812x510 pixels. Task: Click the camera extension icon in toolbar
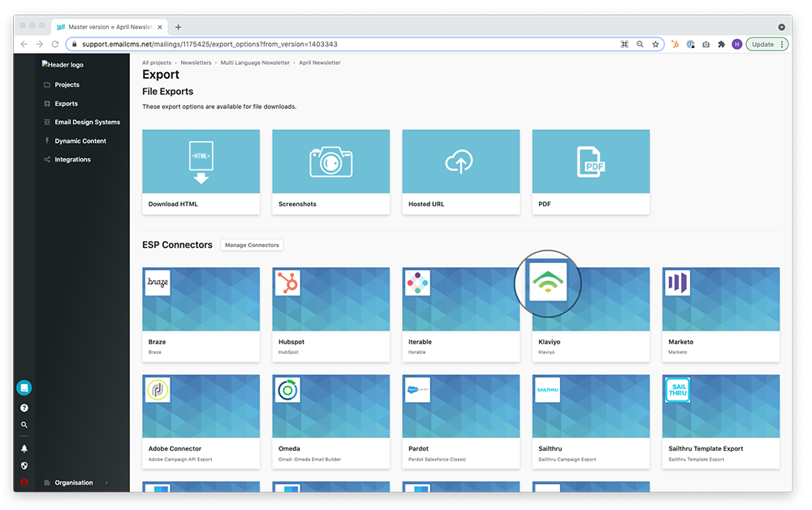(x=706, y=45)
